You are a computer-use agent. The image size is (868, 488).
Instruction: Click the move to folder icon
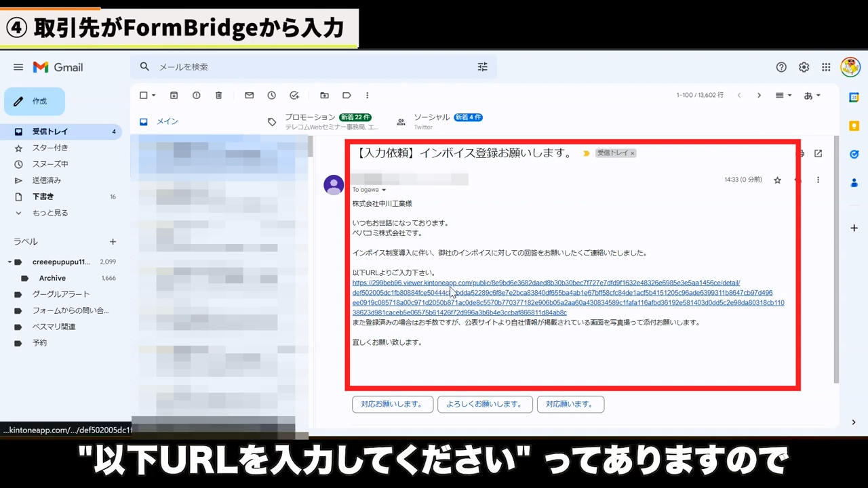324,96
